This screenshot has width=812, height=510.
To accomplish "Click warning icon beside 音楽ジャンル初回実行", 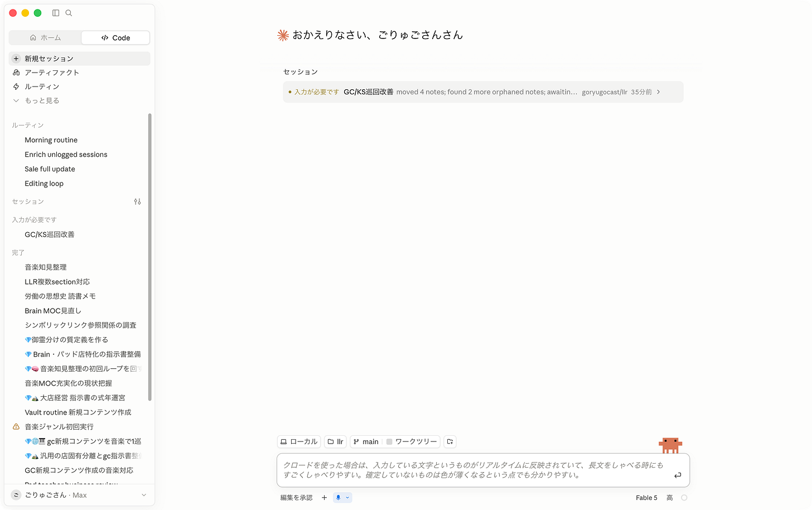I will pyautogui.click(x=16, y=427).
